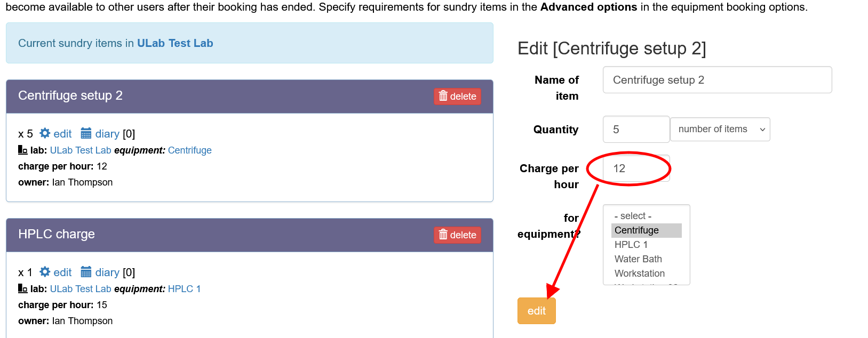Open the number of items dropdown
This screenshot has height=338, width=868.
coord(720,130)
